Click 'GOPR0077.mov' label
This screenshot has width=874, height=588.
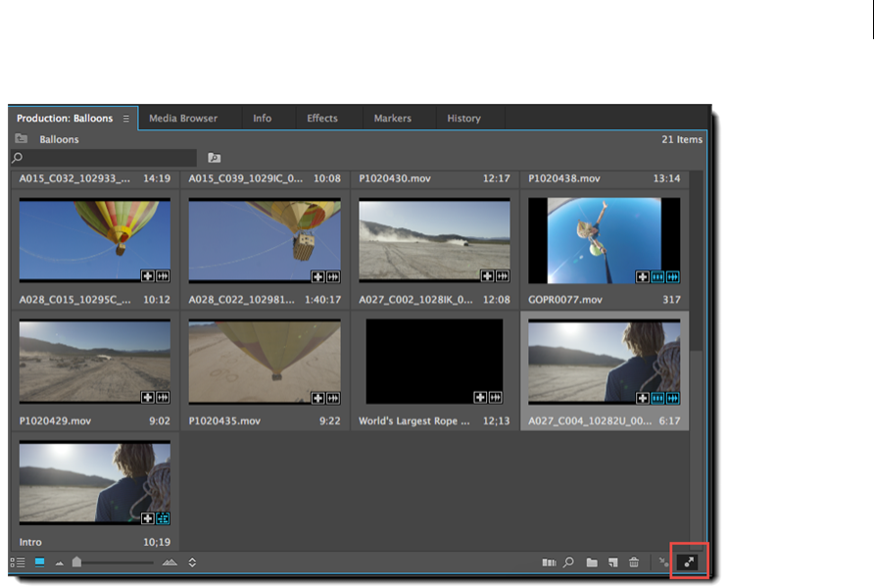(x=565, y=300)
